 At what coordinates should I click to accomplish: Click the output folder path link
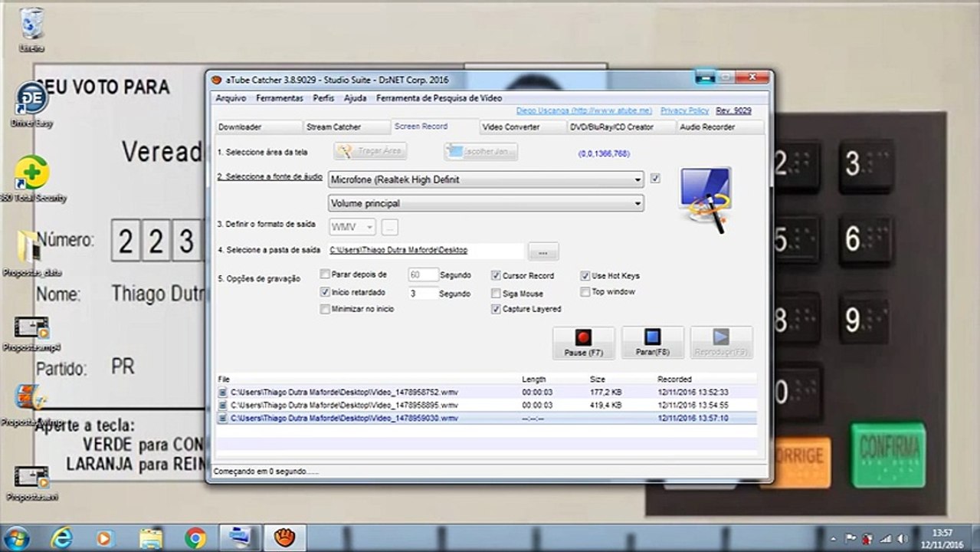point(398,250)
